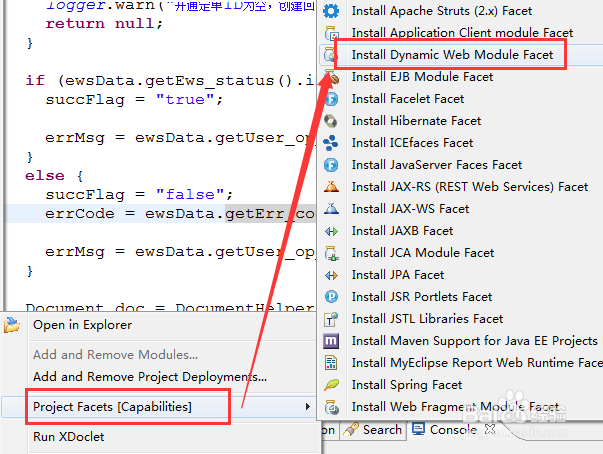Viewport: 603px width, 454px height.
Task: Click the Apache Struts facet icon
Action: [x=332, y=11]
